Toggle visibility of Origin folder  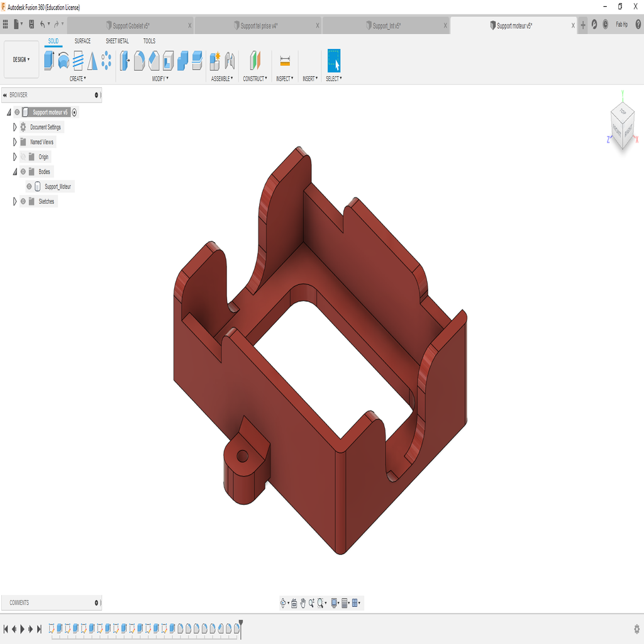coord(23,157)
